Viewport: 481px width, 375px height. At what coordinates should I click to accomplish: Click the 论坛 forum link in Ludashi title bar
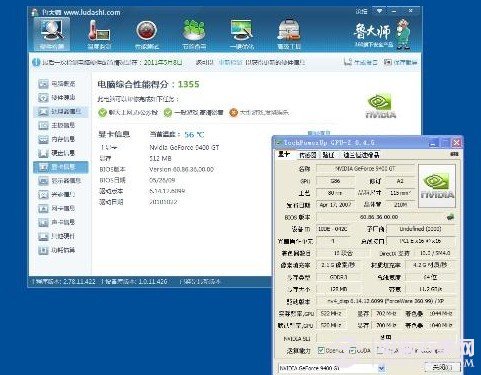[361, 12]
